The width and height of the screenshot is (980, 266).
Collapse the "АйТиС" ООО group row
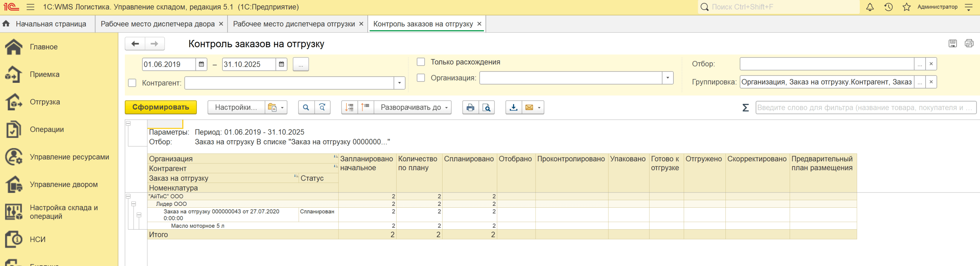coord(128,196)
